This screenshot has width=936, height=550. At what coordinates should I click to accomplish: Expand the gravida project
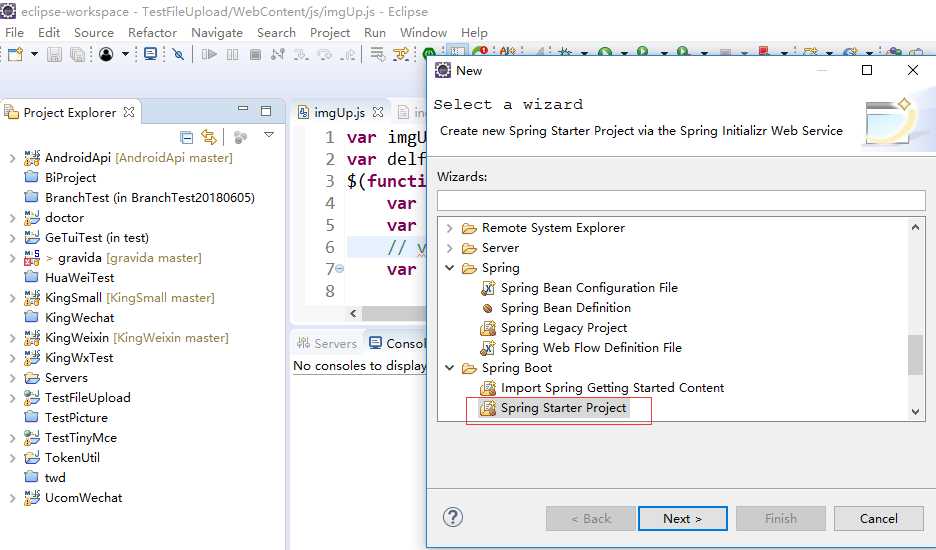pyautogui.click(x=13, y=258)
